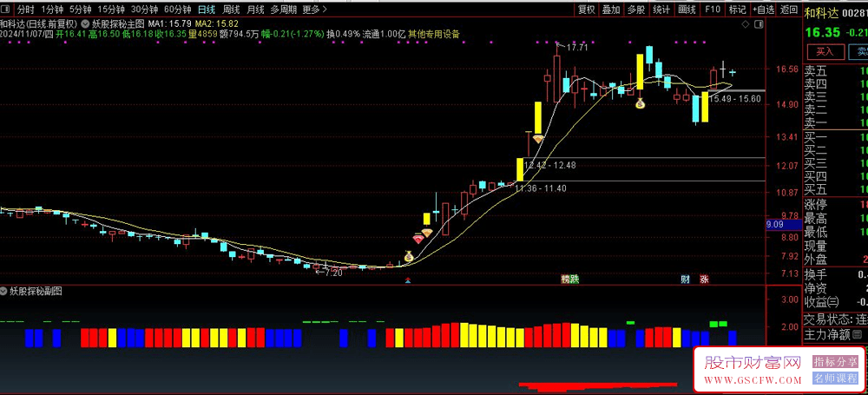Open the 主力净额 details icon
Viewport: 868px width, 395px height.
click(x=858, y=334)
